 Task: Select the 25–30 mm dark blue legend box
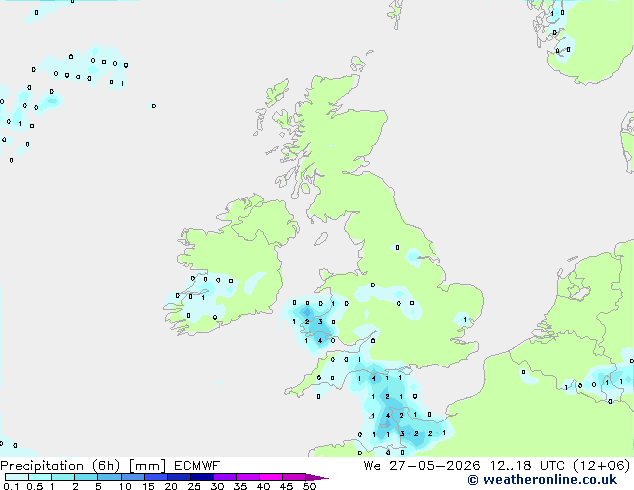click(x=202, y=477)
